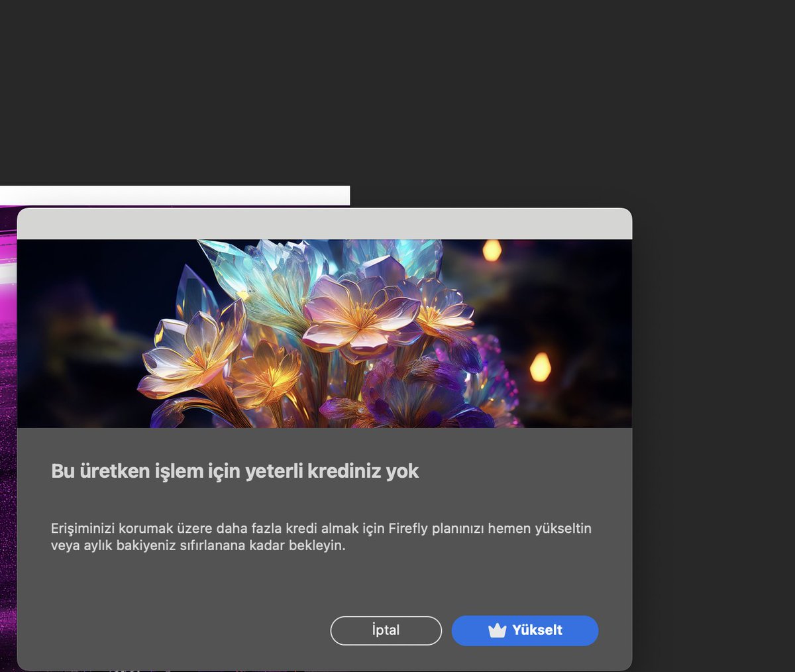The width and height of the screenshot is (795, 672).
Task: Click the bold heading 'Bu üretken işlem için yeterli krediniz yok'
Action: [235, 471]
